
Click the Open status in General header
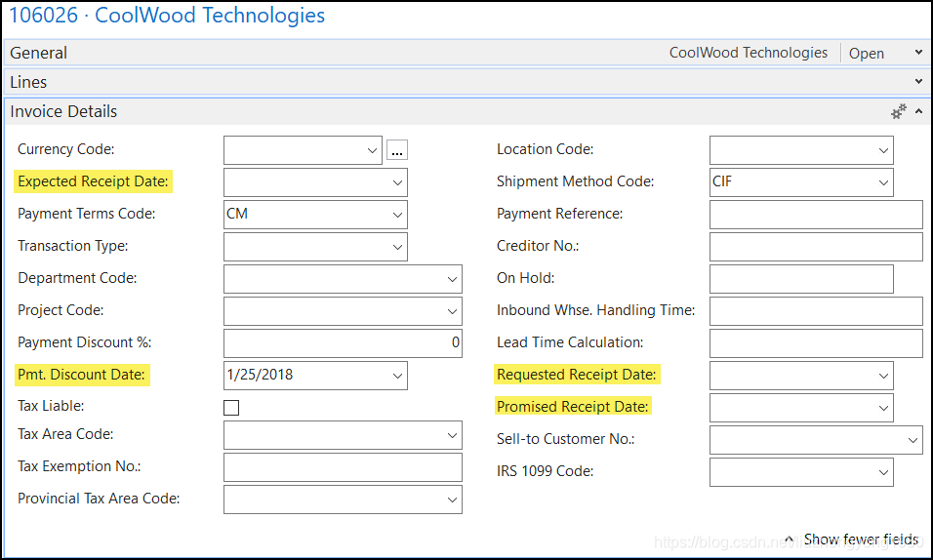[x=867, y=53]
